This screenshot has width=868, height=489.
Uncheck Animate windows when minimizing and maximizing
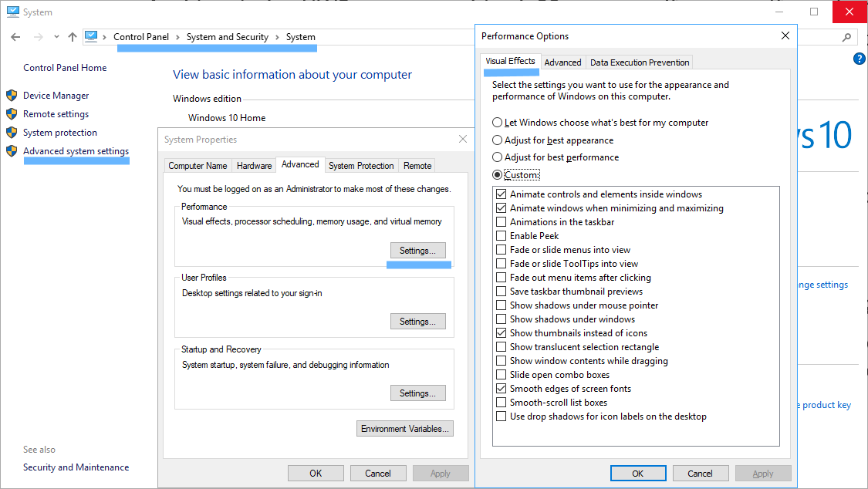[x=501, y=208]
